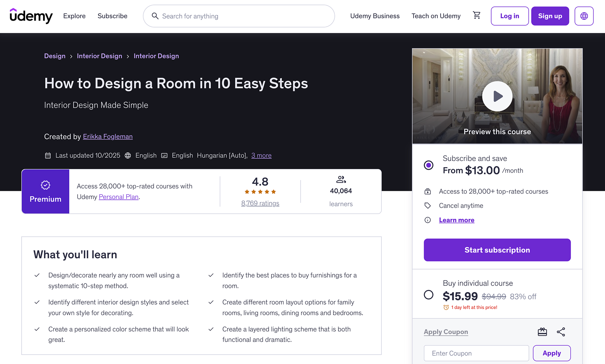Expand the '3 more' subtitle languages
This screenshot has height=364, width=605.
261,155
